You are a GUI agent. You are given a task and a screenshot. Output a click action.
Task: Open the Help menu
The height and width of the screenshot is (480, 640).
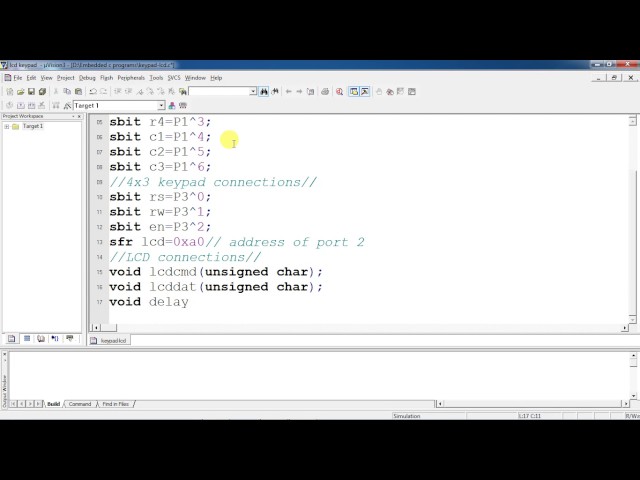(x=216, y=78)
